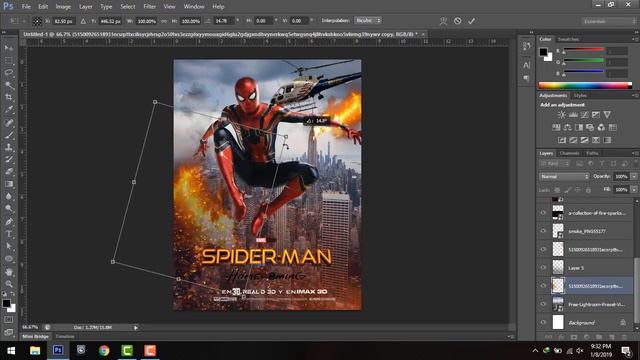The width and height of the screenshot is (640, 360).
Task: Hide the smoke_PNG55177 layer
Action: point(543,231)
